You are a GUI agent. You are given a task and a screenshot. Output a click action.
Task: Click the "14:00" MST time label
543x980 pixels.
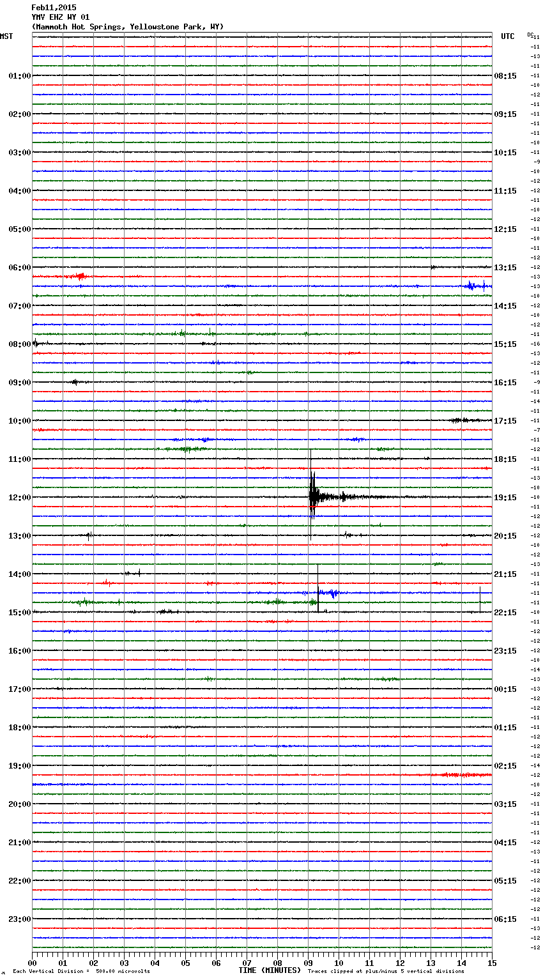[x=20, y=574]
